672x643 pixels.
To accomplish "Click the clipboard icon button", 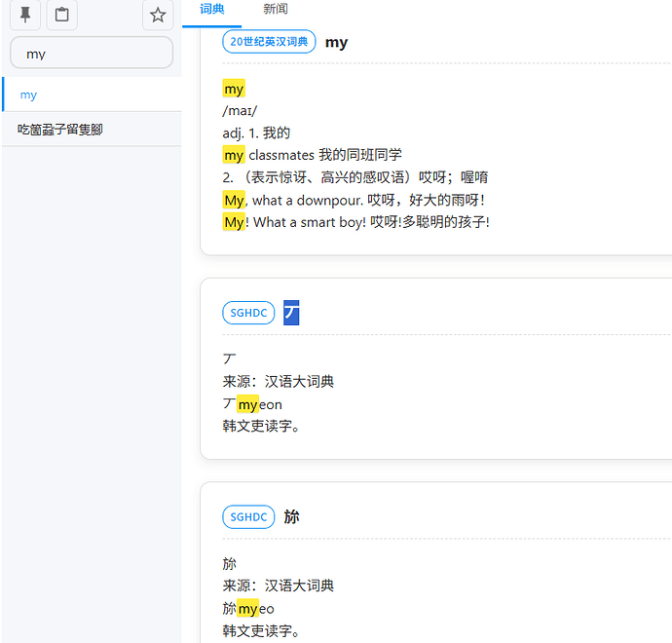I will pyautogui.click(x=61, y=15).
